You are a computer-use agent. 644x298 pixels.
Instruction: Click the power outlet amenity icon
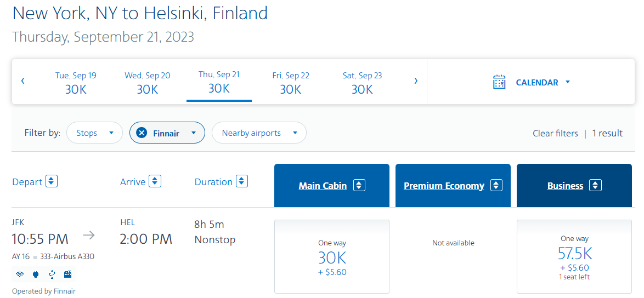click(x=36, y=274)
